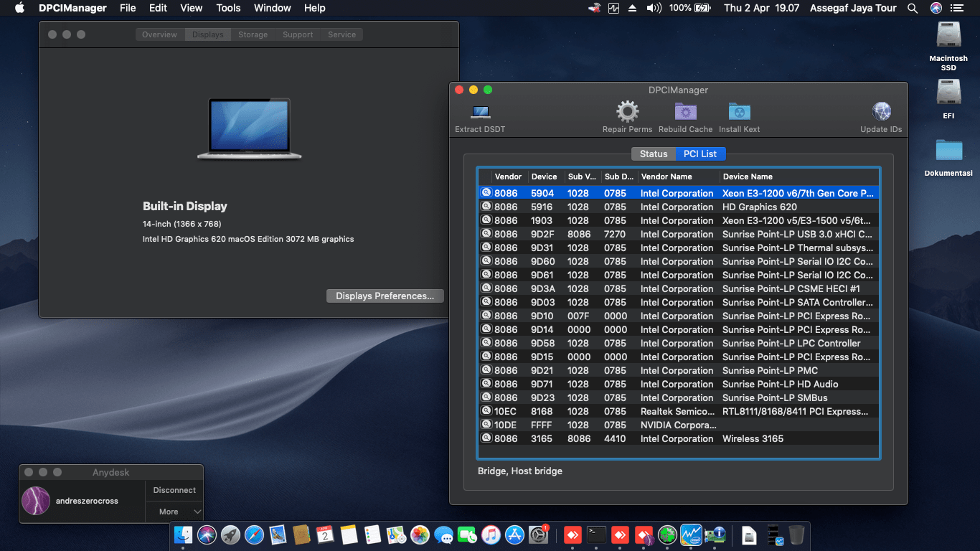Viewport: 980px width, 551px height.
Task: Select the Sunrise Point-LP Thermal subsystem row
Action: click(678, 248)
